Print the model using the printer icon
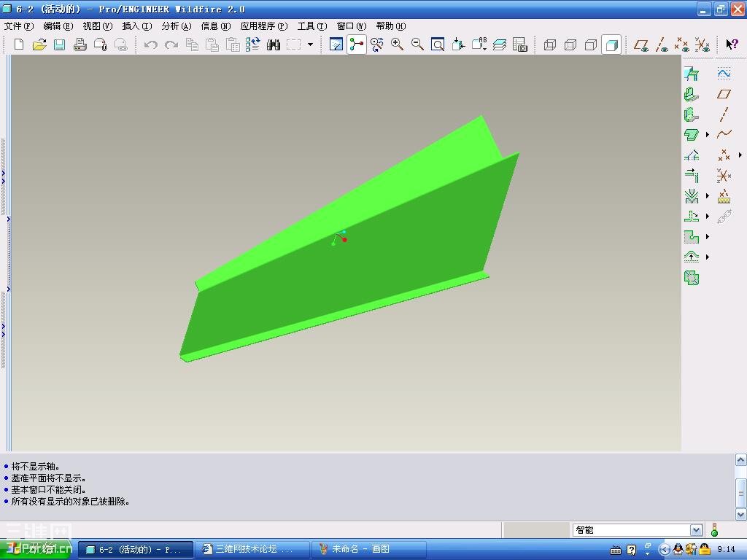Image resolution: width=747 pixels, height=560 pixels. (x=80, y=44)
